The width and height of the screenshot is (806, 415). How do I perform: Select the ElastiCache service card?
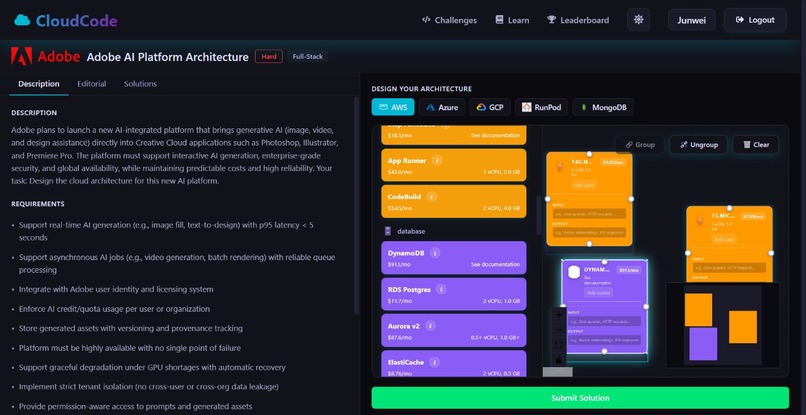pos(453,364)
